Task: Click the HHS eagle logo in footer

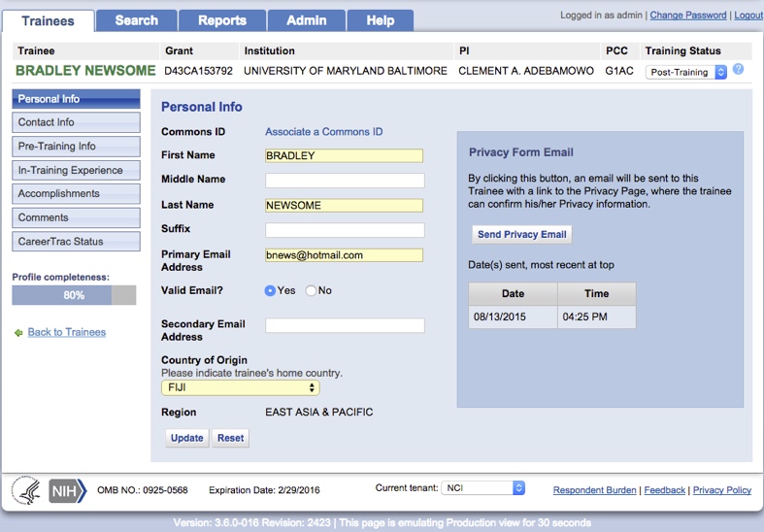Action: pyautogui.click(x=27, y=490)
